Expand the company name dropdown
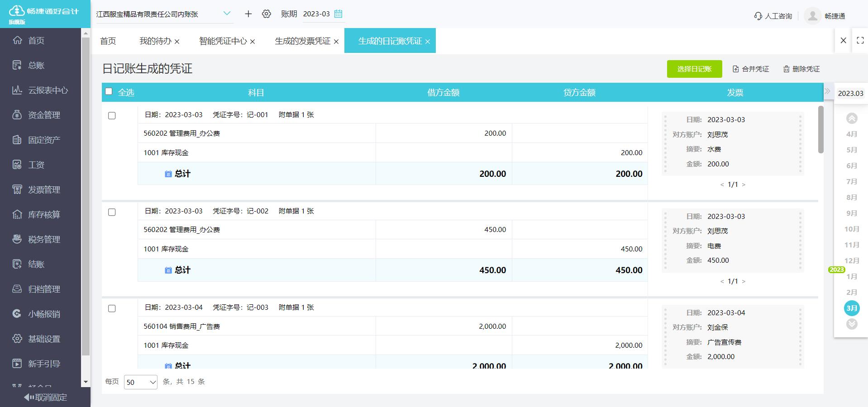 pos(227,14)
